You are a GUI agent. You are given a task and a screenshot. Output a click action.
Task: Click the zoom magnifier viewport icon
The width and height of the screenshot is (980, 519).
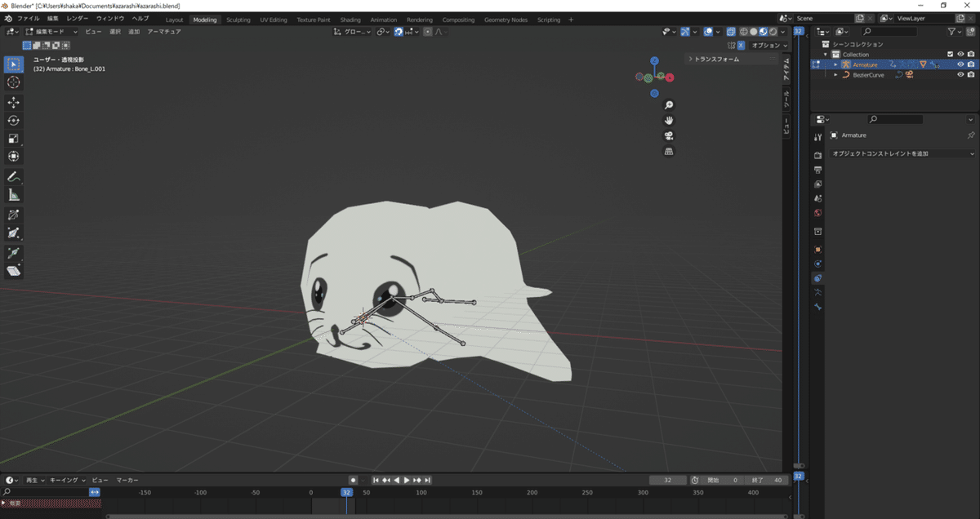pyautogui.click(x=669, y=105)
